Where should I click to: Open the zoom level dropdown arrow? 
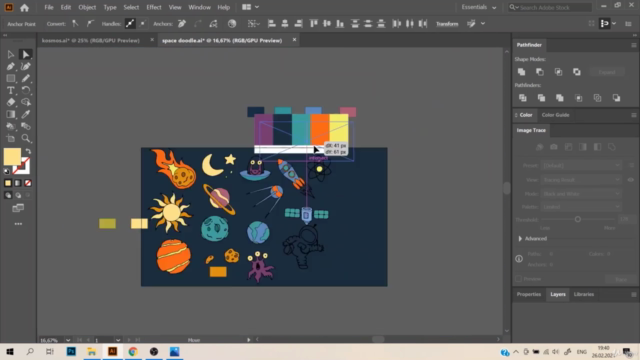[68, 340]
